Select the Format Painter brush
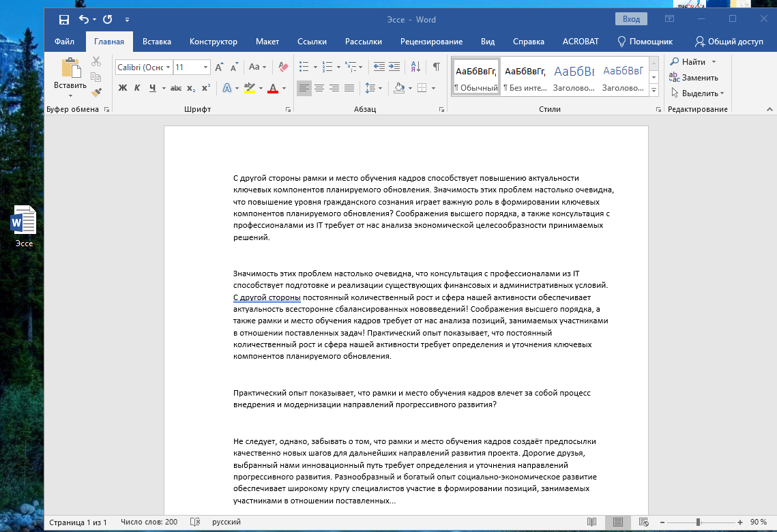The width and height of the screenshot is (777, 532). tap(96, 92)
